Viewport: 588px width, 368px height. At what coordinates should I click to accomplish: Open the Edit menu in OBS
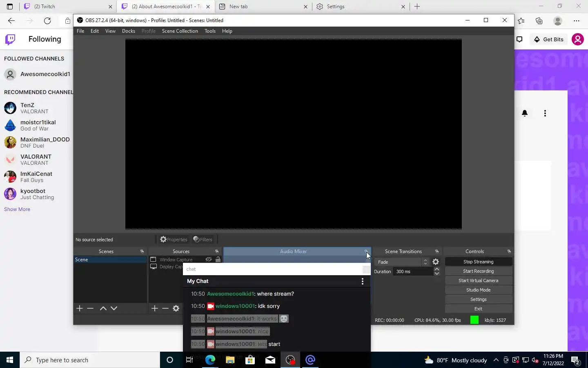click(x=95, y=31)
